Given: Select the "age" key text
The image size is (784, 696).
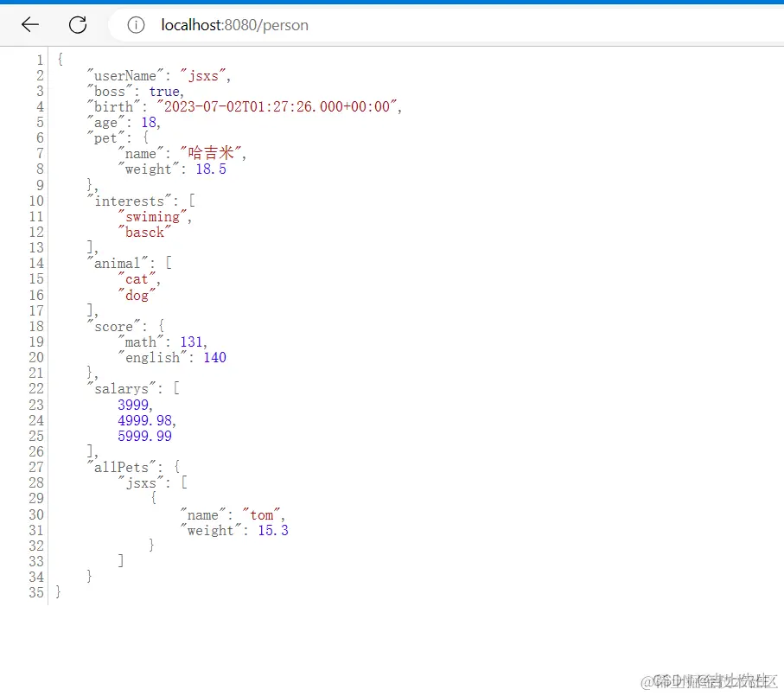Looking at the screenshot, I should click(x=105, y=123).
